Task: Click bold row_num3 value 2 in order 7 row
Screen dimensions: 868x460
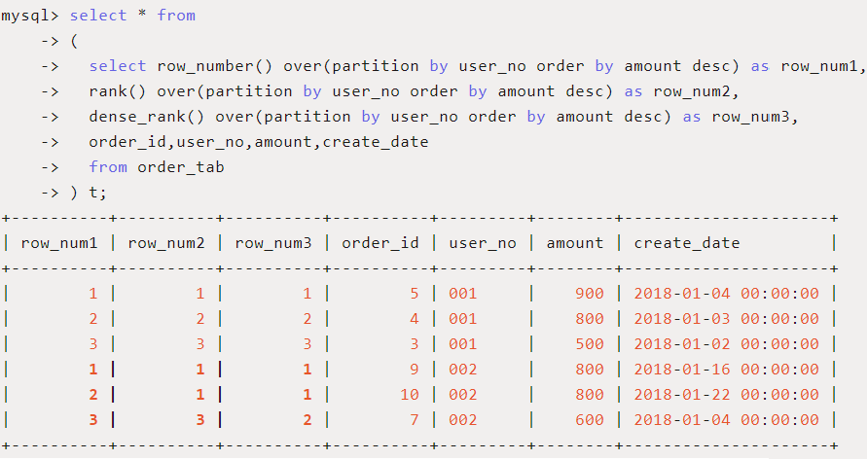Action: 307,420
